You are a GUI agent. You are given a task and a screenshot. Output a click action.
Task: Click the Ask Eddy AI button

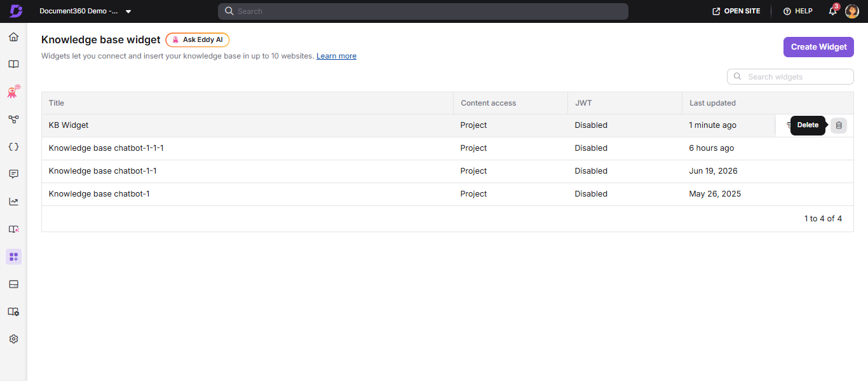[198, 39]
